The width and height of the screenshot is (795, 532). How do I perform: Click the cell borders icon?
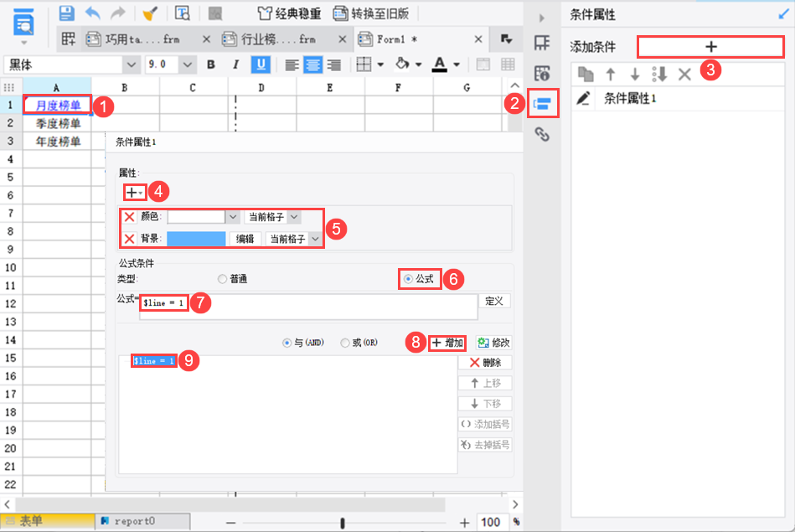click(364, 65)
